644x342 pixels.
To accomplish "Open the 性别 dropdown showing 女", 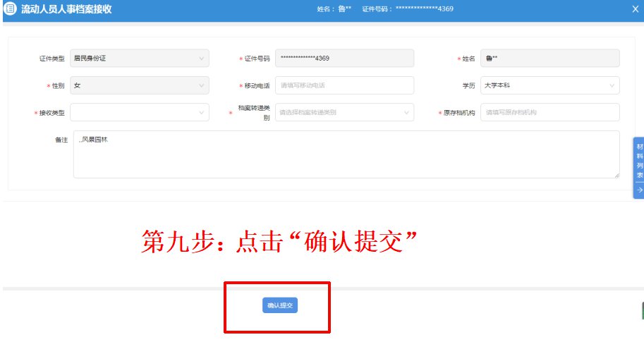I will 140,85.
